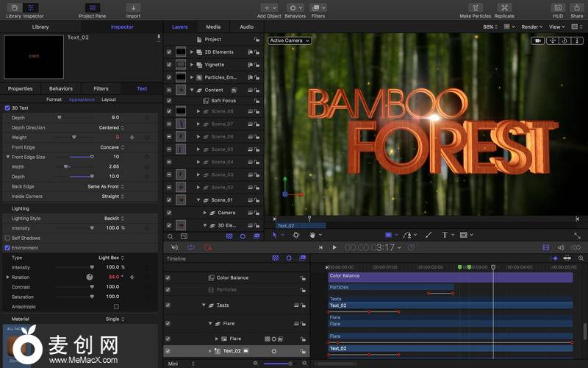
Task: Open the Active Camera dropdown
Action: click(290, 40)
